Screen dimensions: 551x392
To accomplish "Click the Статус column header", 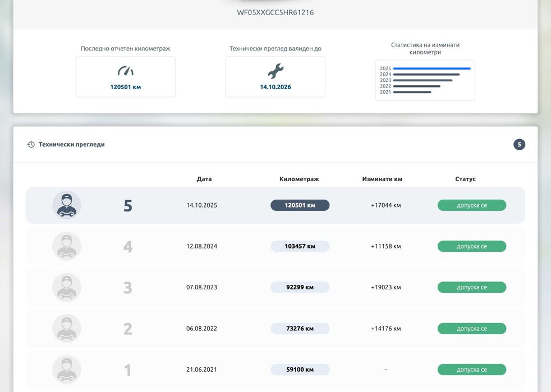I will (465, 179).
